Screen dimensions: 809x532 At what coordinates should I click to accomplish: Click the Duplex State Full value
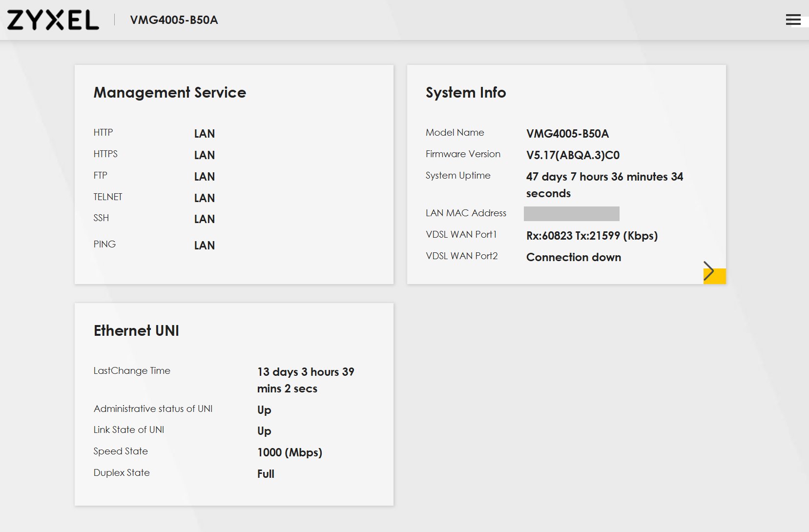[x=266, y=474]
